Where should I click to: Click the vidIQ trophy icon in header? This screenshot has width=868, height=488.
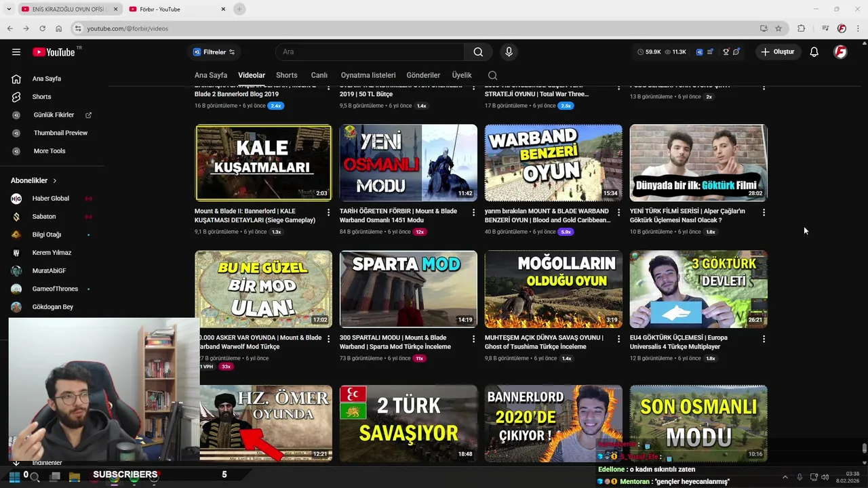(x=726, y=52)
